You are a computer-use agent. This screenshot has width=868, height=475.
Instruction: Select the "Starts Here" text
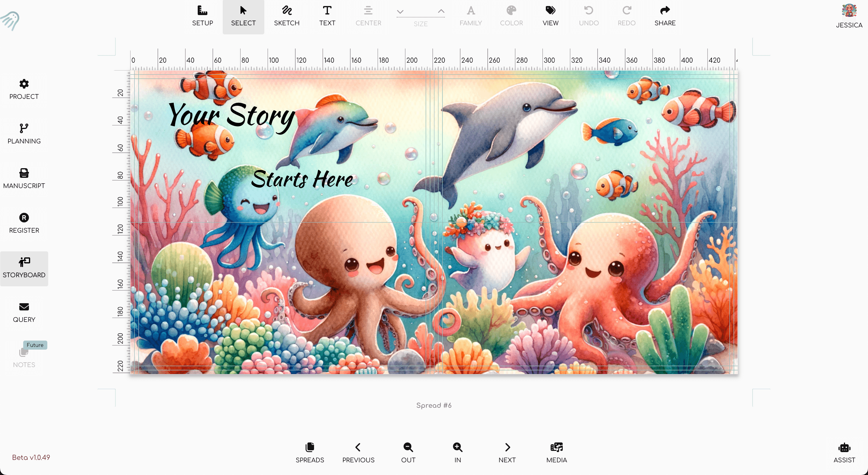[302, 178]
